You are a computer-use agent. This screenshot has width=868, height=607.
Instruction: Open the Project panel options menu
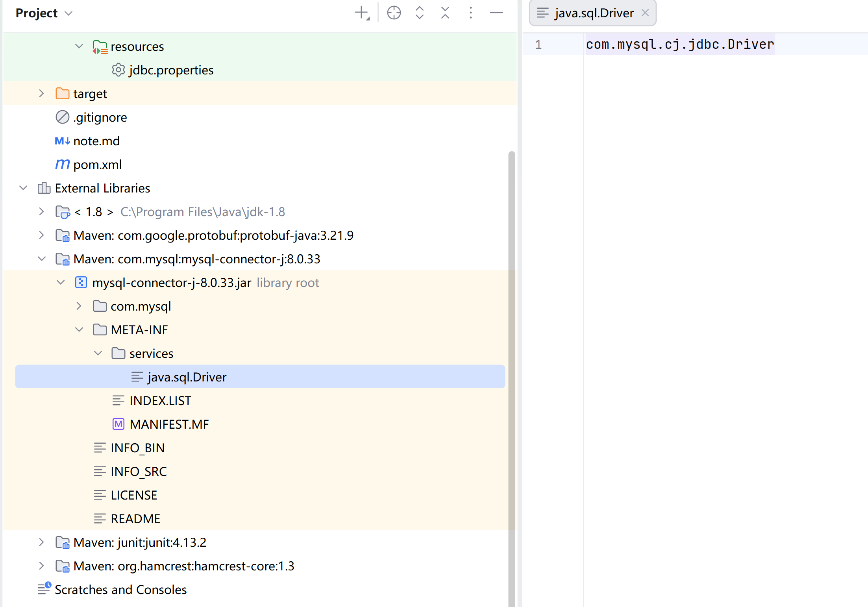click(x=471, y=13)
